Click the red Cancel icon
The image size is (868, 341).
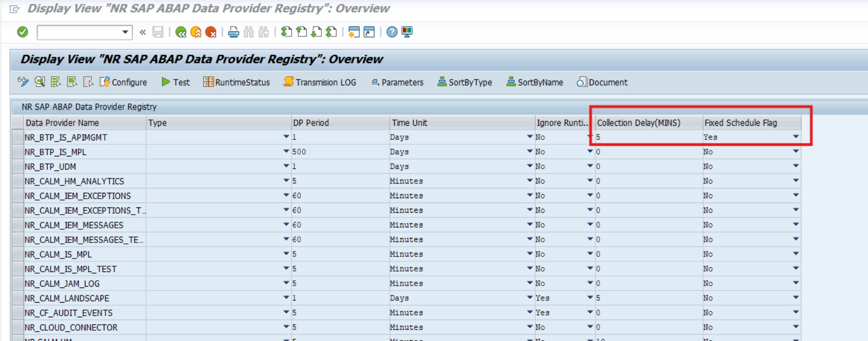[x=211, y=33]
